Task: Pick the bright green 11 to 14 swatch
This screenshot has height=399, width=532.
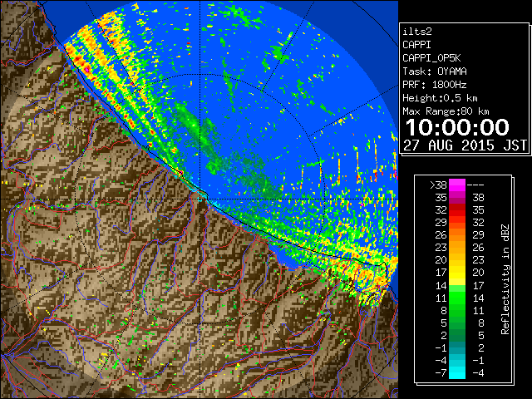Action: [x=457, y=298]
